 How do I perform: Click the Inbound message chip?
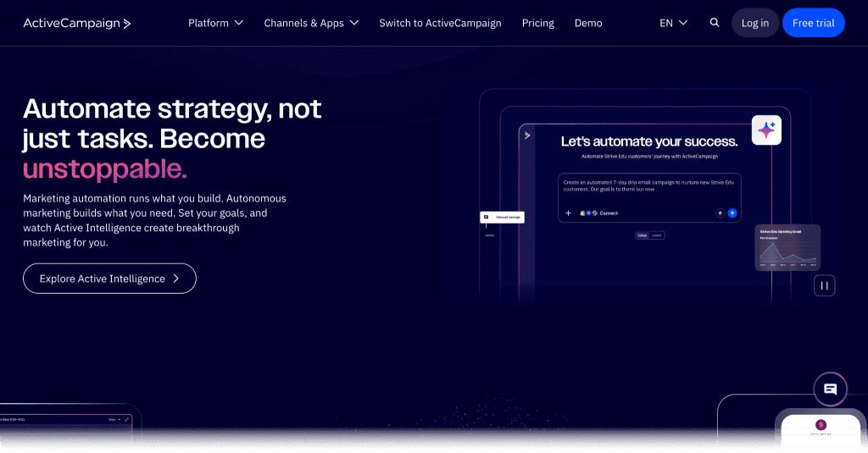point(502,218)
